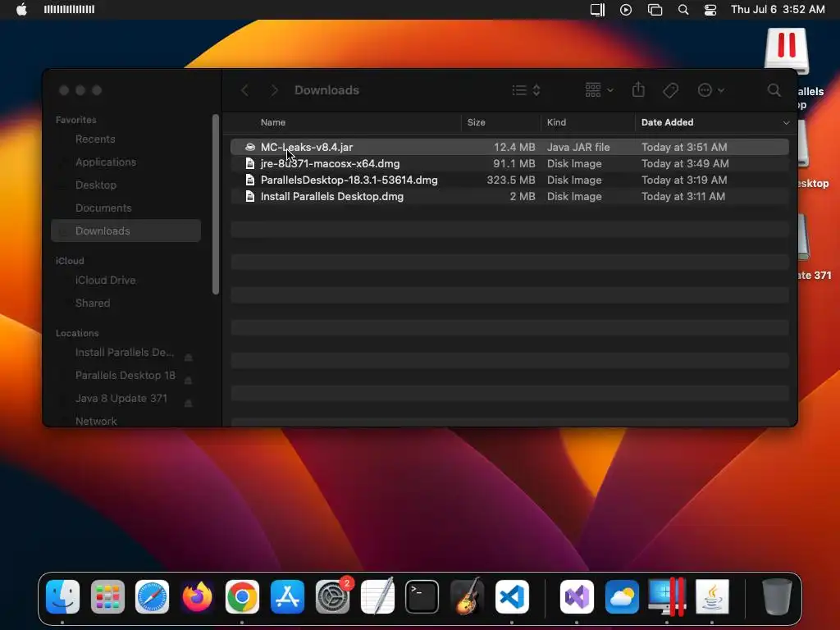Open Recents in the sidebar
The image size is (840, 630).
point(95,139)
